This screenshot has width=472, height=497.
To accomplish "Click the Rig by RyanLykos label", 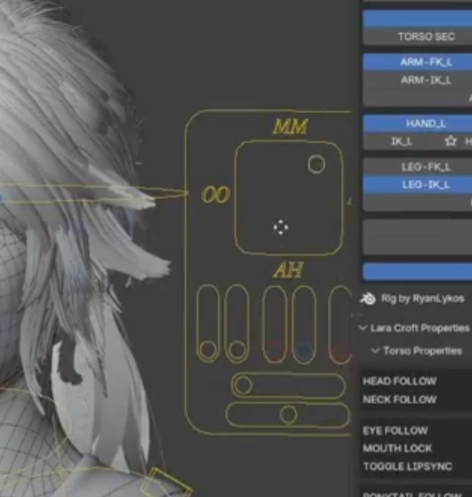I will tap(422, 298).
